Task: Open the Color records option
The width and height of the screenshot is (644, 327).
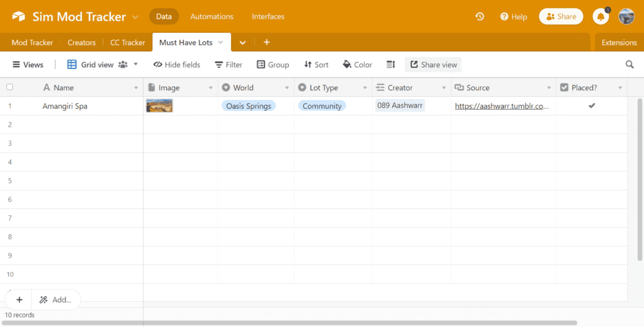Action: tap(357, 64)
